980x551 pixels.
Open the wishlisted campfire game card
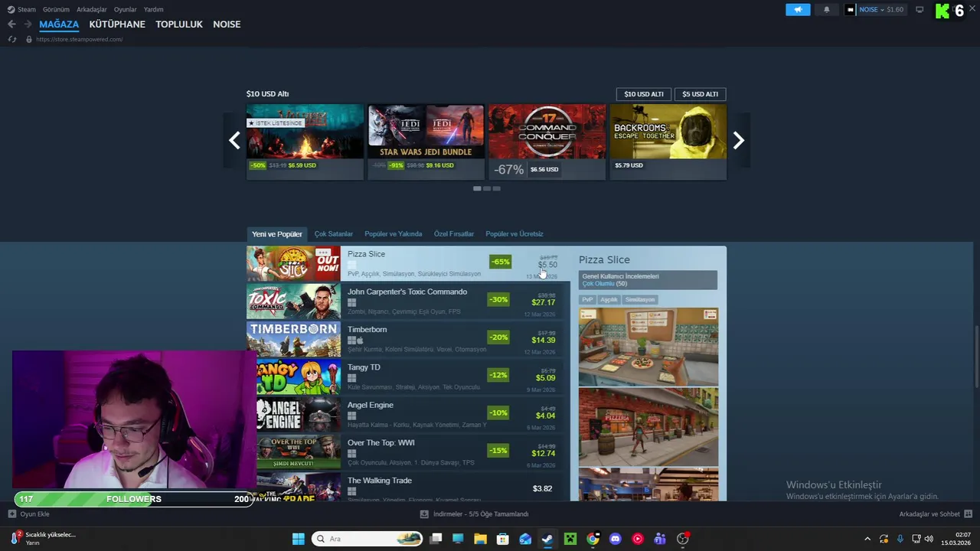[305, 142]
